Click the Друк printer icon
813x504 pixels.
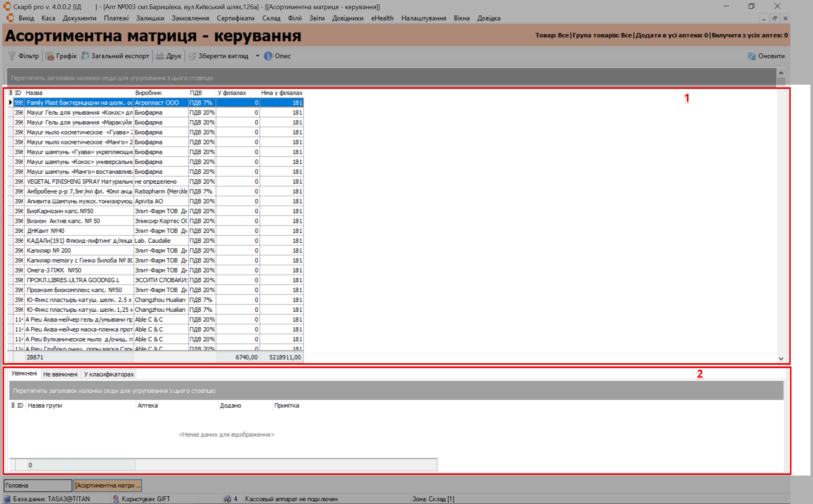(160, 56)
